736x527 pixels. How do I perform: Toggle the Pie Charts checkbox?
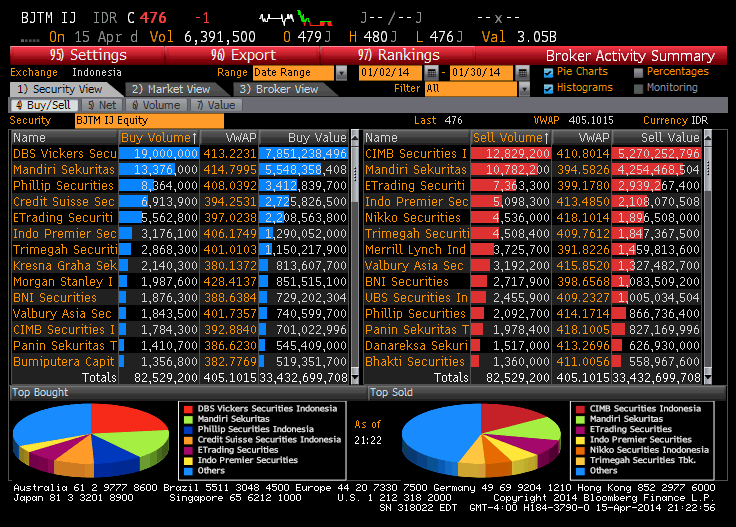tap(549, 72)
